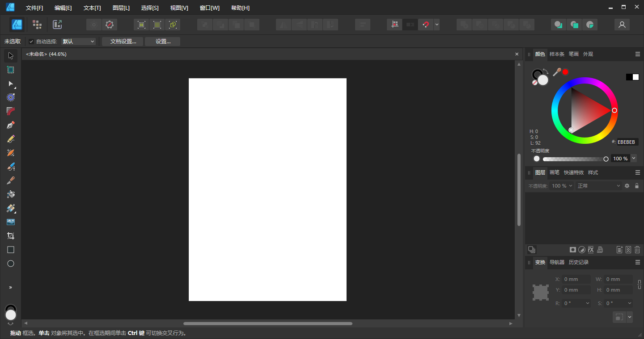Click the 设置... button
Viewport: 644px width, 339px height.
(163, 42)
